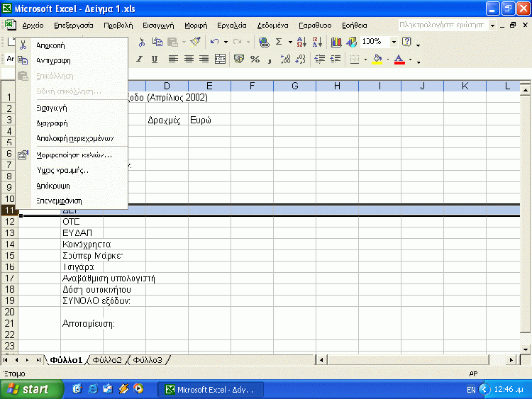Expand the help question box dropdown
Screen dimensions: 532x399
point(492,26)
